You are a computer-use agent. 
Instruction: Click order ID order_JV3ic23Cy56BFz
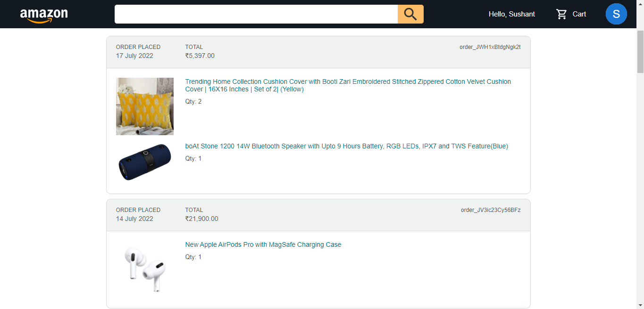(x=491, y=210)
